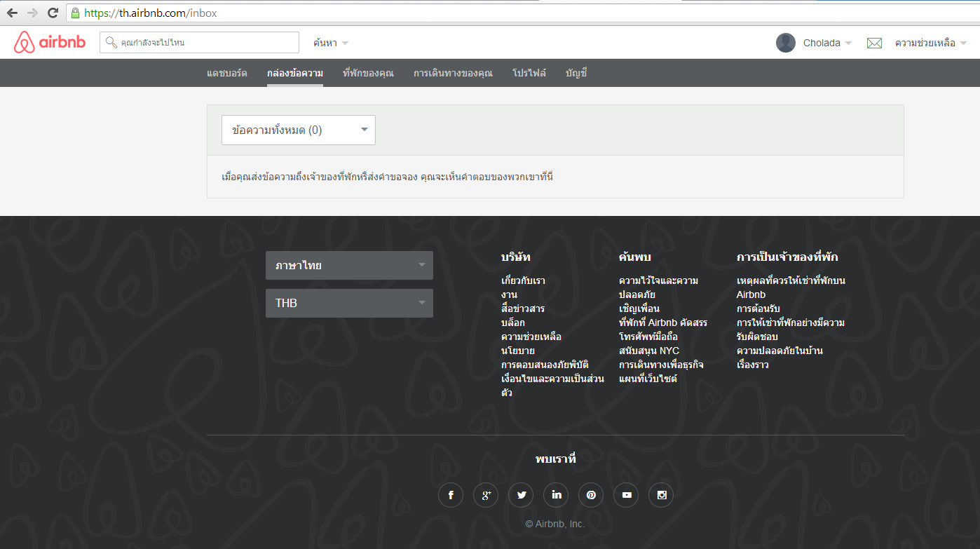Visit Airbnb's Facebook page icon
The height and width of the screenshot is (549, 980).
(x=451, y=495)
